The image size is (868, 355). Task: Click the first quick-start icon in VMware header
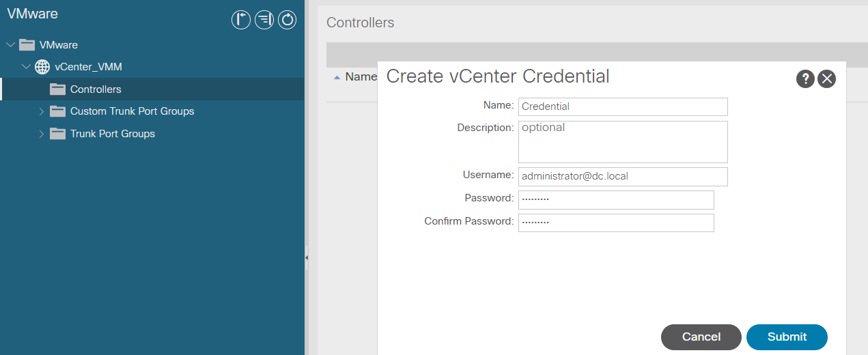(241, 20)
